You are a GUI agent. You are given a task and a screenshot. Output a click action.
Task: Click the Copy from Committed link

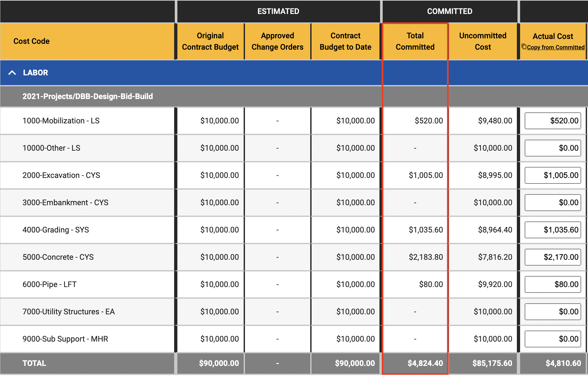[x=556, y=47]
